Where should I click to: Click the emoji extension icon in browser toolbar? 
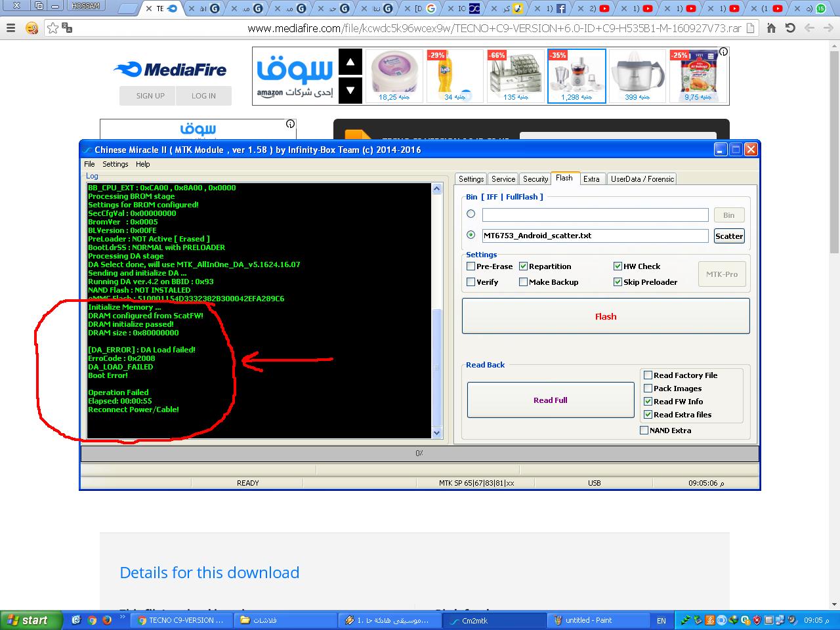(x=31, y=28)
